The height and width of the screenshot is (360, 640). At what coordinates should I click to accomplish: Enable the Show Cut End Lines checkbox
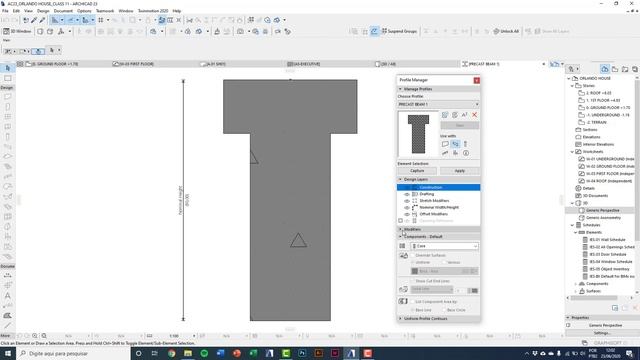(413, 281)
